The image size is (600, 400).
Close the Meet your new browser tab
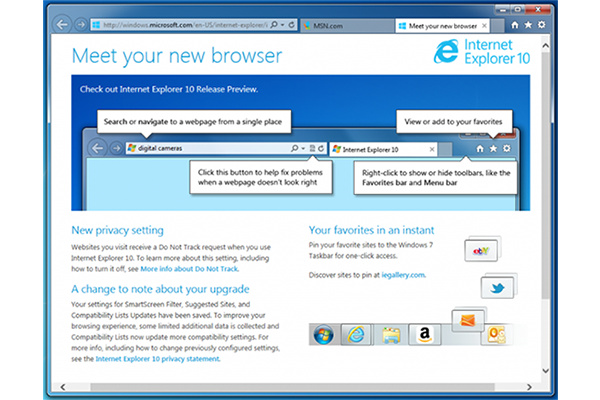coord(484,26)
